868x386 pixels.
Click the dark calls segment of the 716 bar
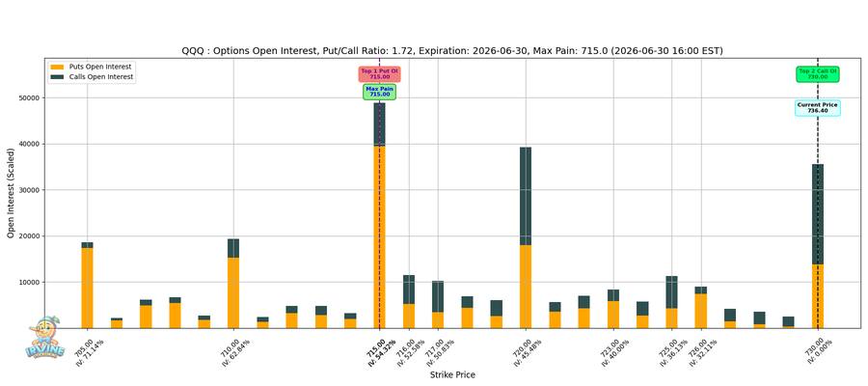pyautogui.click(x=409, y=289)
